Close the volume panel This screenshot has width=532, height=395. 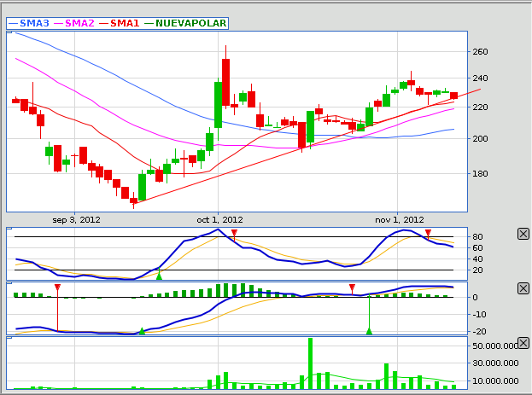[x=523, y=343]
